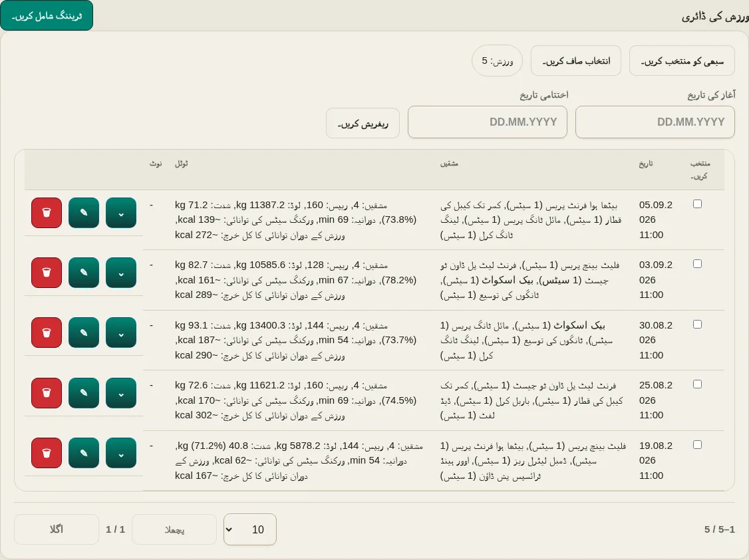
Task: Go to the next page with اگلا
Action: 57,529
